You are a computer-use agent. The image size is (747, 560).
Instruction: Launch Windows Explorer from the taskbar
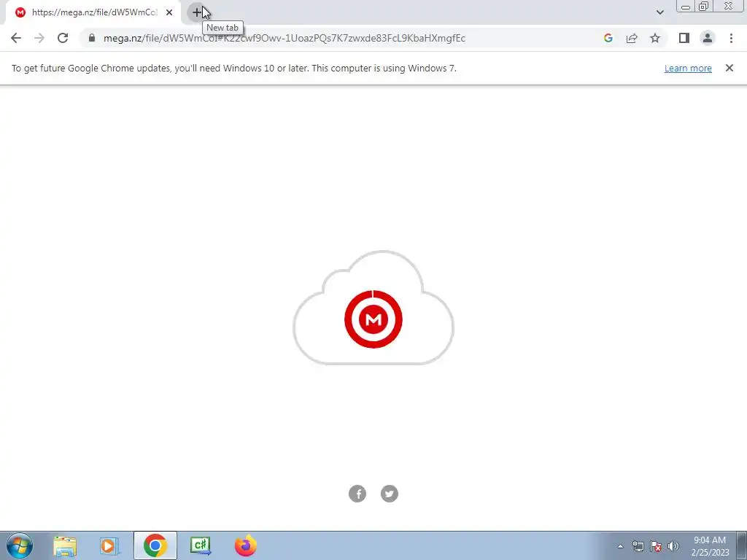point(65,545)
